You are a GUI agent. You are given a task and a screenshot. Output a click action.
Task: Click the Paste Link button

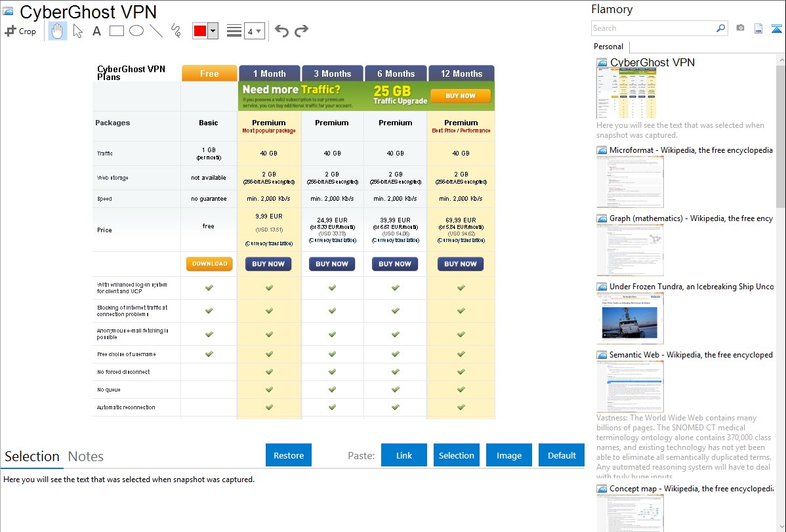404,455
